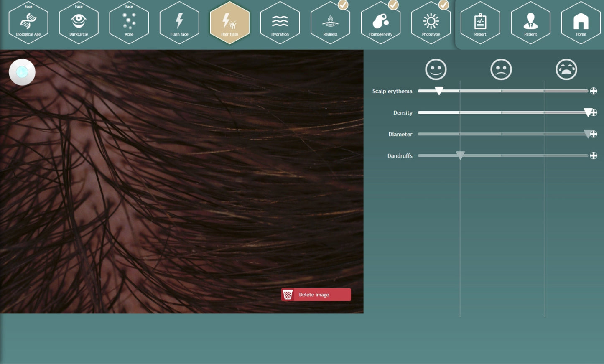View the Report page
Image resolution: width=604 pixels, height=364 pixels.
[x=480, y=23]
